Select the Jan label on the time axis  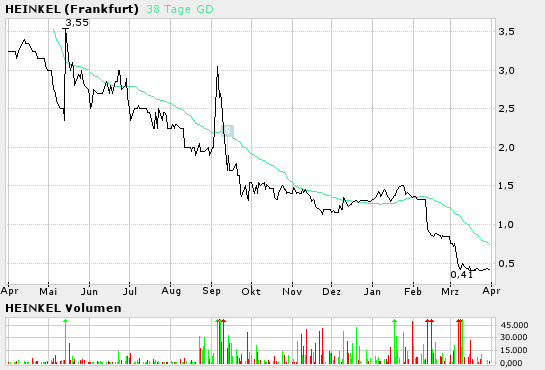coord(372,291)
